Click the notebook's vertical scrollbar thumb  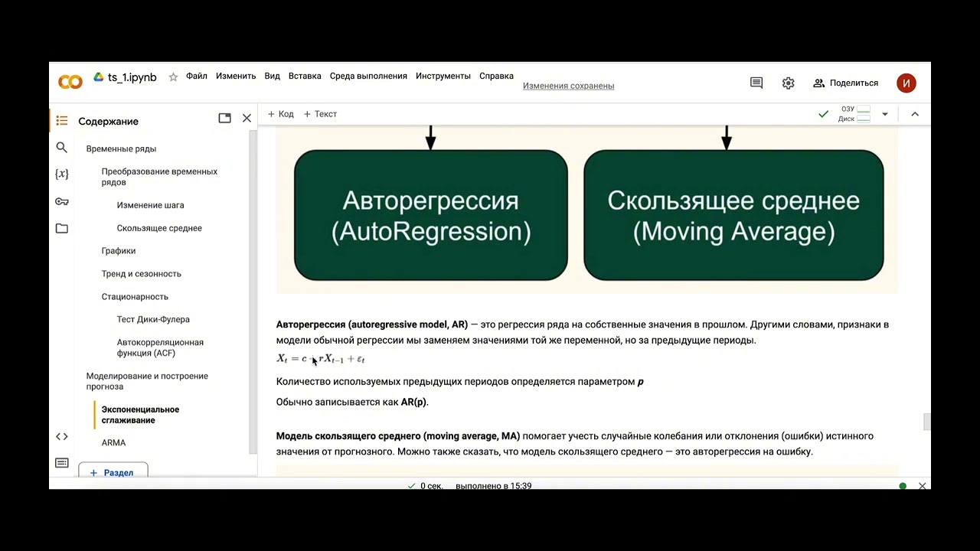pyautogui.click(x=926, y=422)
